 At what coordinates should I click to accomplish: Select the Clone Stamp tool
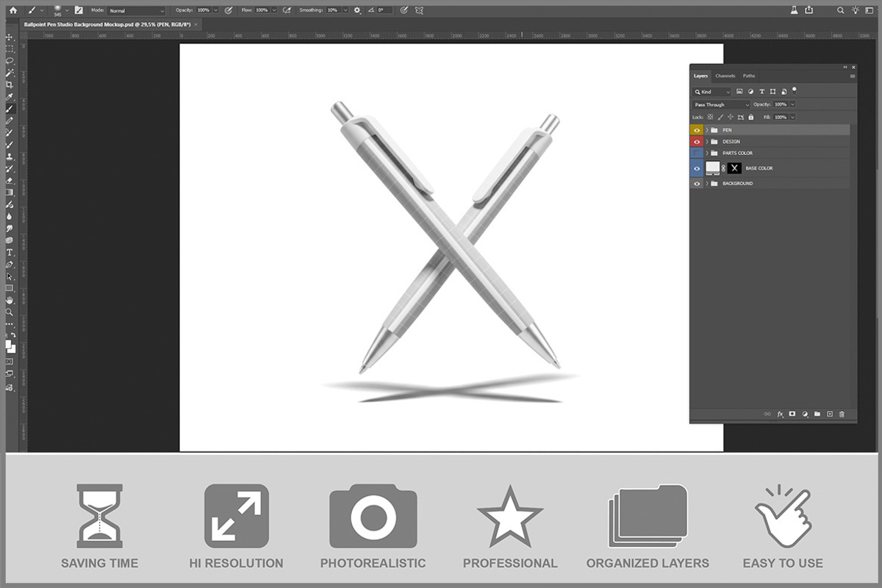point(10,157)
